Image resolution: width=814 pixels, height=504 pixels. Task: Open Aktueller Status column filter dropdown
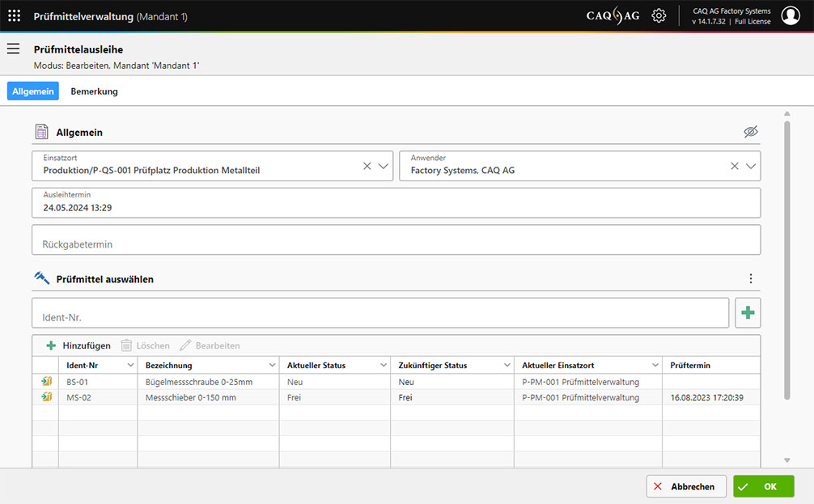pyautogui.click(x=382, y=366)
